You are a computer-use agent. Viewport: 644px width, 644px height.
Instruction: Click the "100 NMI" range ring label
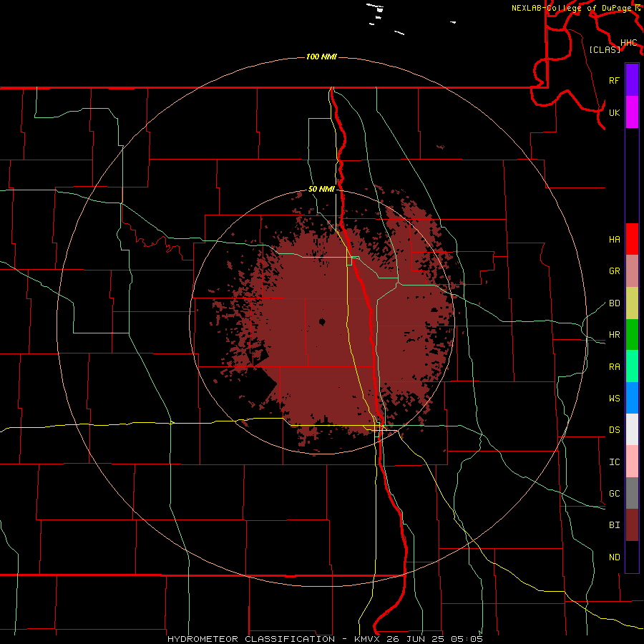[321, 57]
